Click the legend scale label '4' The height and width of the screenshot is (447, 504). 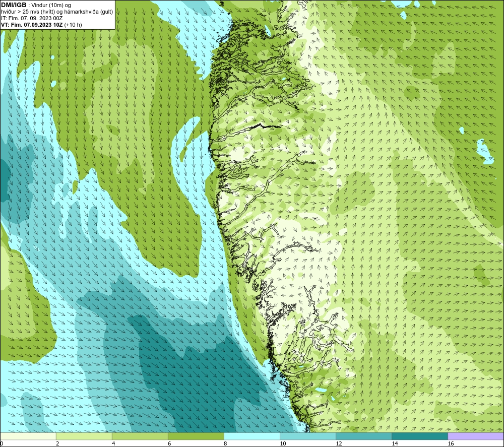(113, 443)
